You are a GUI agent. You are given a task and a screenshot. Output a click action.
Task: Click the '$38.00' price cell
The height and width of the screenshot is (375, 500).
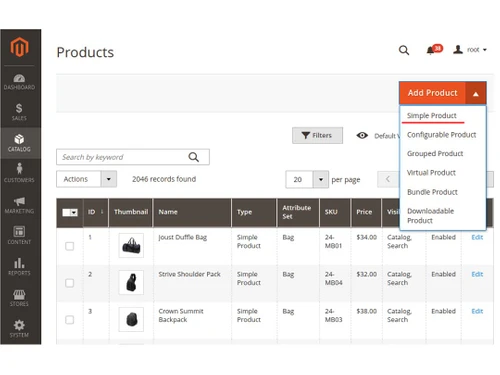[x=366, y=311]
